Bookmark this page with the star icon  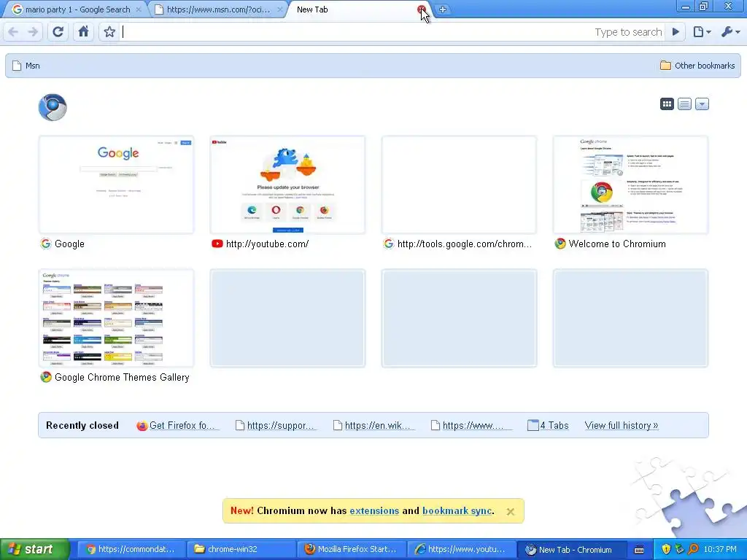[109, 32]
